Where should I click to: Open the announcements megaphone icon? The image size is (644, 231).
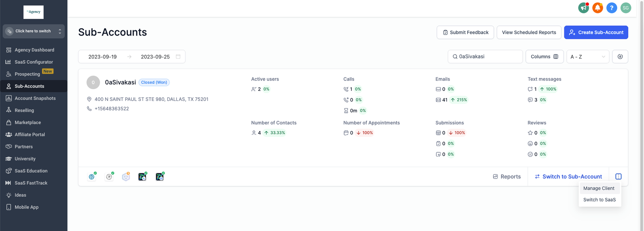(583, 8)
